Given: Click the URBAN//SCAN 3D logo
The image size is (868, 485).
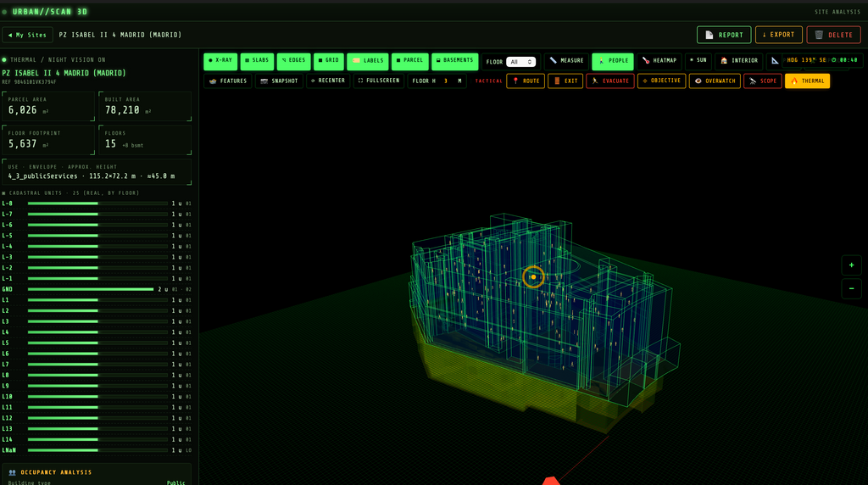Looking at the screenshot, I should coord(50,12).
